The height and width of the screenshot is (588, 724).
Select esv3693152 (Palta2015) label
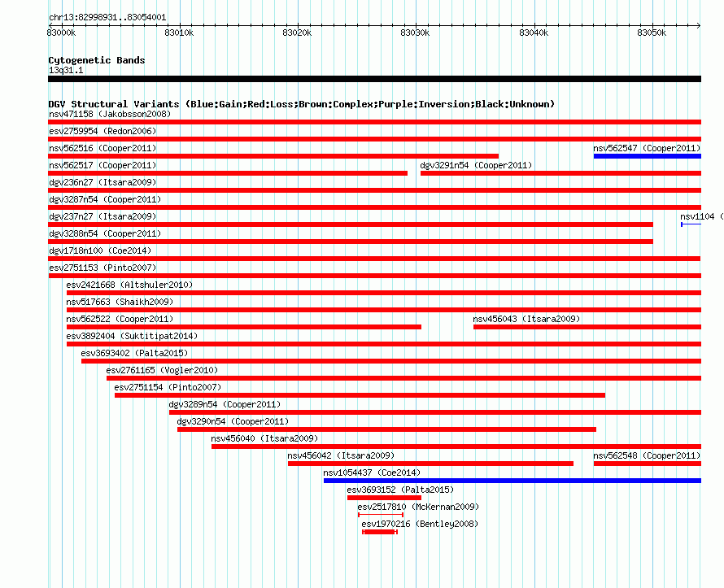point(400,490)
